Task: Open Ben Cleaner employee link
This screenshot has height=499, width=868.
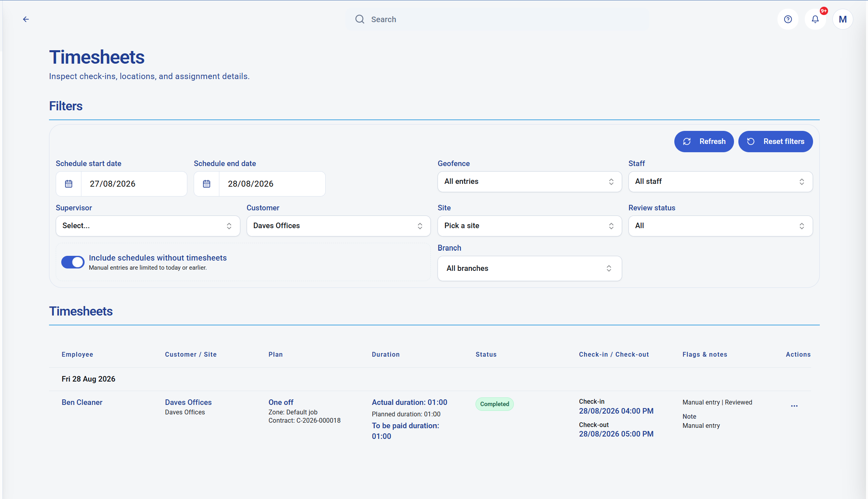Action: click(82, 402)
